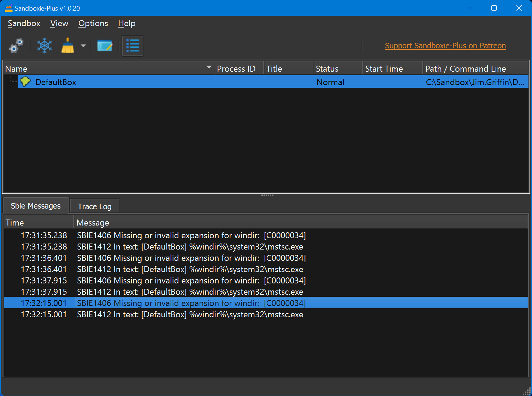
Task: Click the DefaultBox sandbox yellow icon
Action: (x=25, y=82)
